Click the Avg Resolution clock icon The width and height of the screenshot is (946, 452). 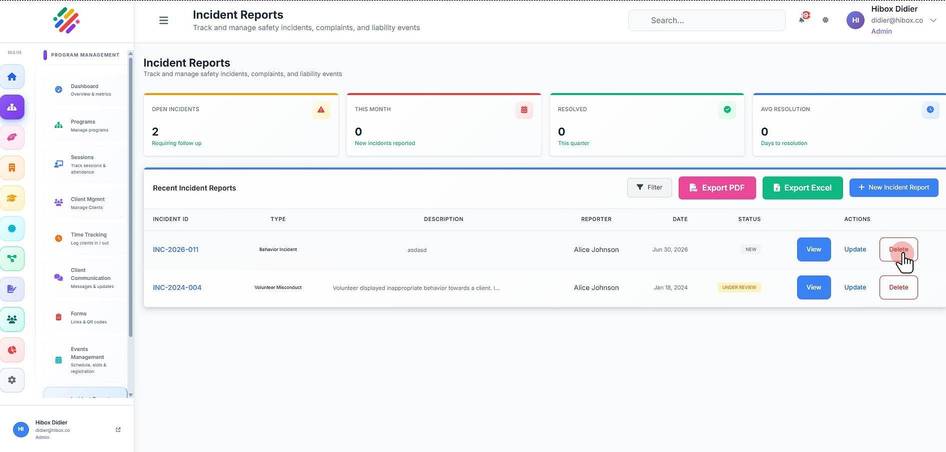[930, 110]
